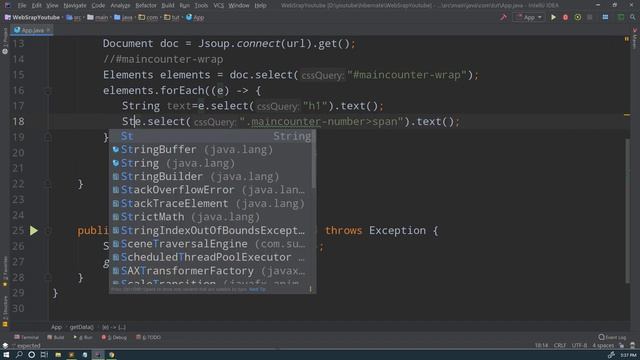The height and width of the screenshot is (360, 640).
Task: Select SceneTraversalEngine completion suggestion
Action: (212, 244)
